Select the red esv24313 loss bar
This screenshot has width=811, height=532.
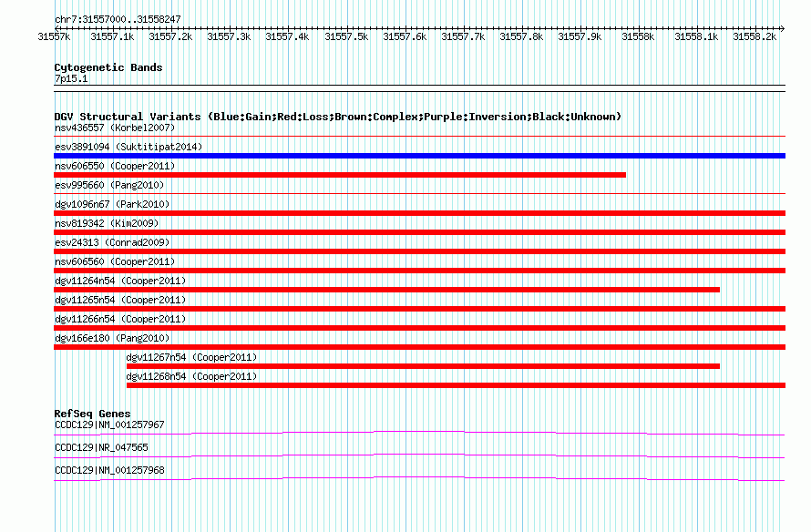419,251
